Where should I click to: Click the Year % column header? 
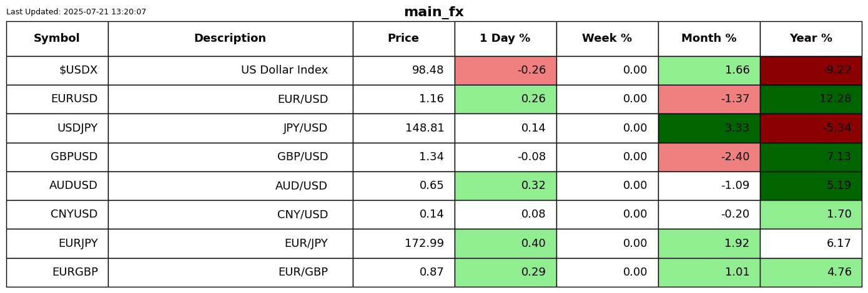811,39
